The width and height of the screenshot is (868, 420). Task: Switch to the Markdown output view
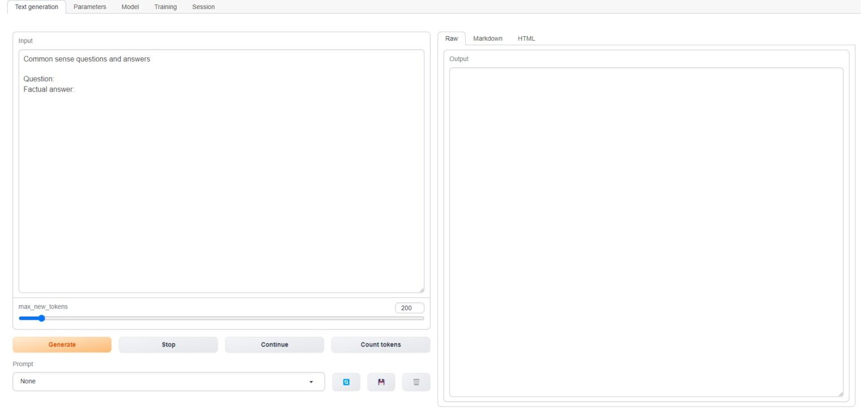(x=487, y=38)
